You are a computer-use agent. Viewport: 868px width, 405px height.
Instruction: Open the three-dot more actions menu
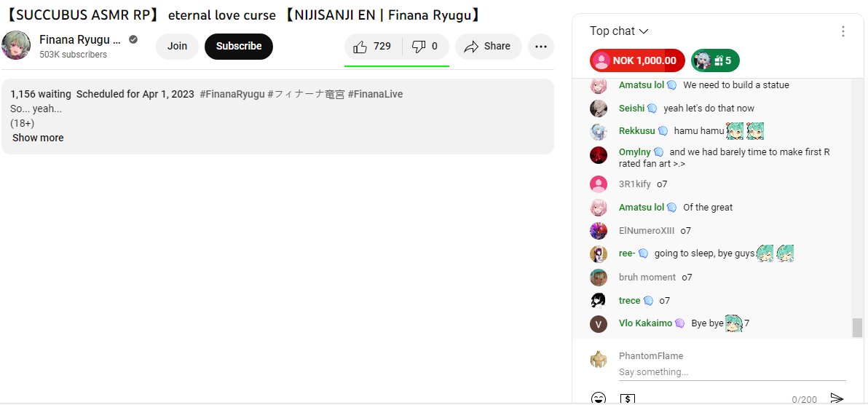coord(541,47)
